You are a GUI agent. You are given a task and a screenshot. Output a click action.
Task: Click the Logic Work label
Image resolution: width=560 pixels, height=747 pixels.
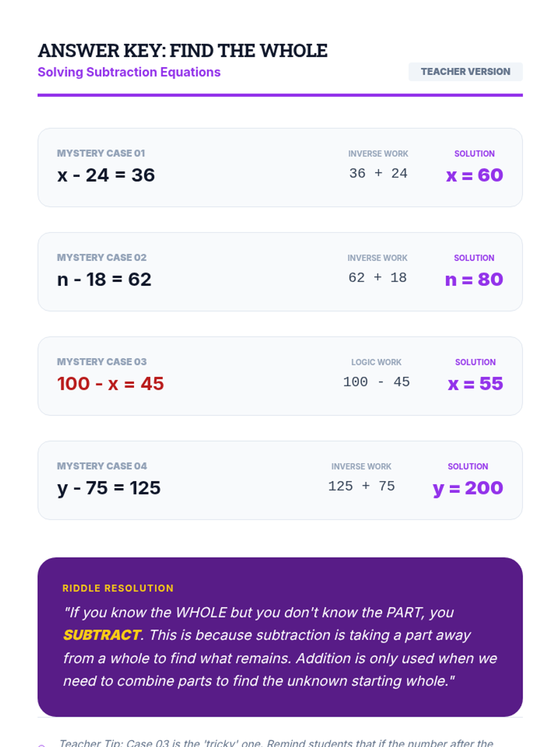(x=376, y=362)
